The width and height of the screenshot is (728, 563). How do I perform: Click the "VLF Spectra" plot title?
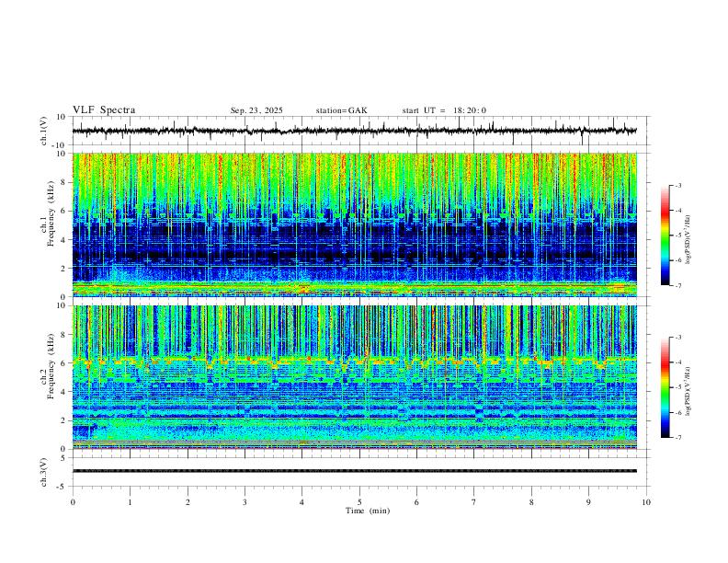[x=104, y=110]
